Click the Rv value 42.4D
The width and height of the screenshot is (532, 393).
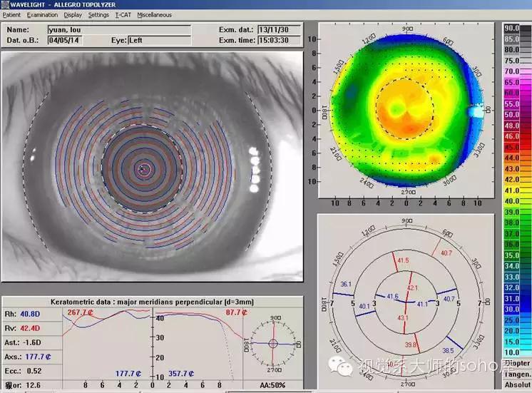pyautogui.click(x=30, y=328)
